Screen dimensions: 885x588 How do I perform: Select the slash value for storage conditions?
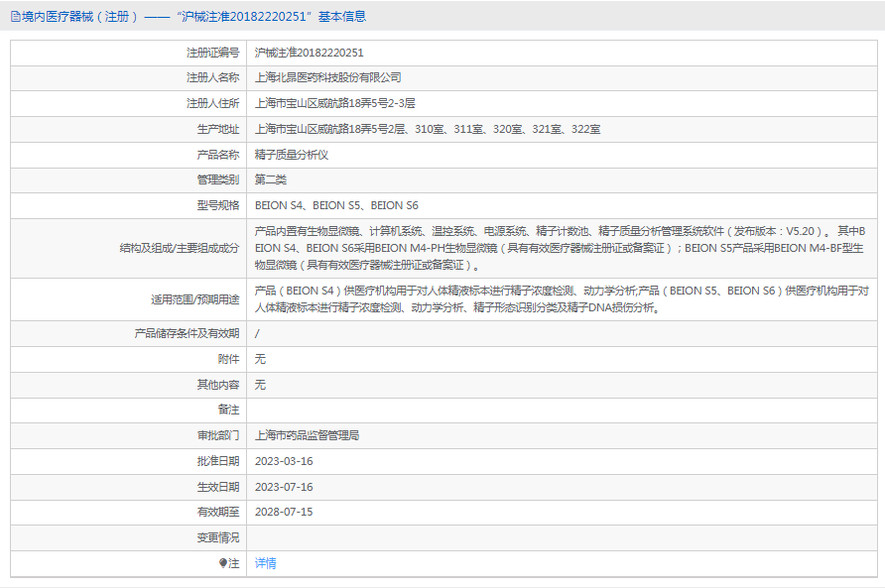click(x=257, y=333)
